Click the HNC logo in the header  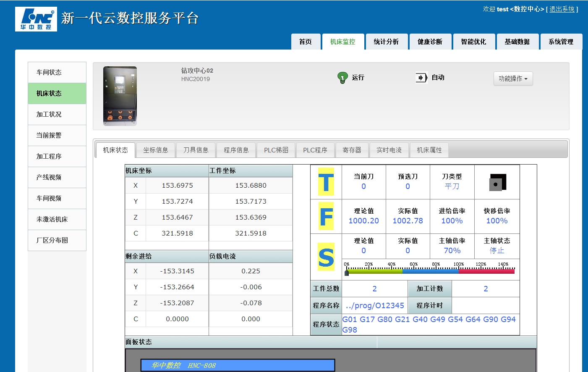pyautogui.click(x=36, y=19)
